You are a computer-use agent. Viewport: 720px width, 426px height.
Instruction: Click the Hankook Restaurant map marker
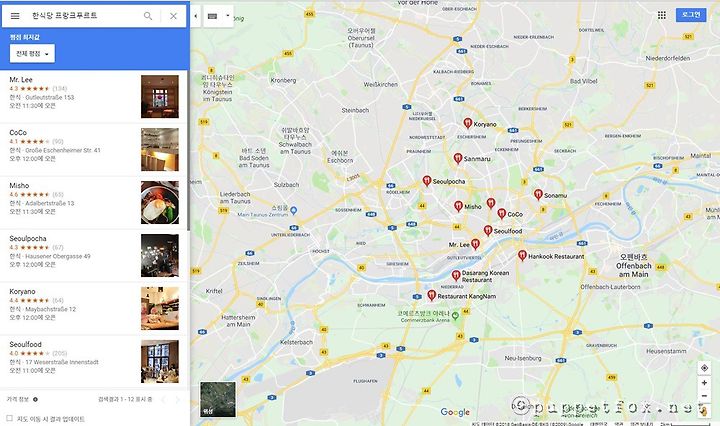[x=522, y=255]
